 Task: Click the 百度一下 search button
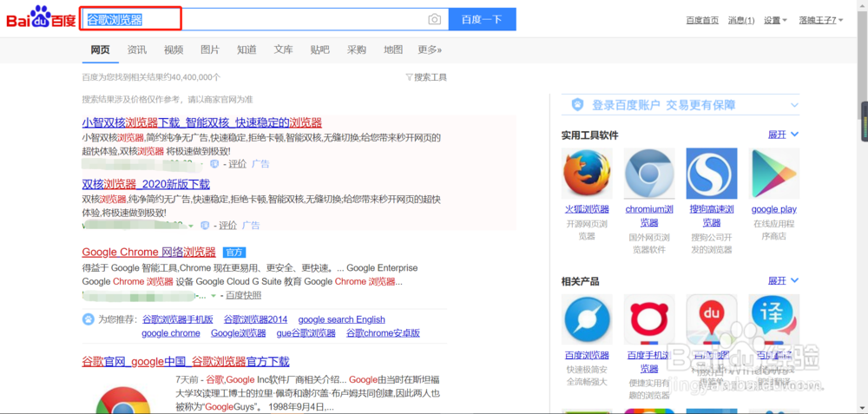click(482, 19)
